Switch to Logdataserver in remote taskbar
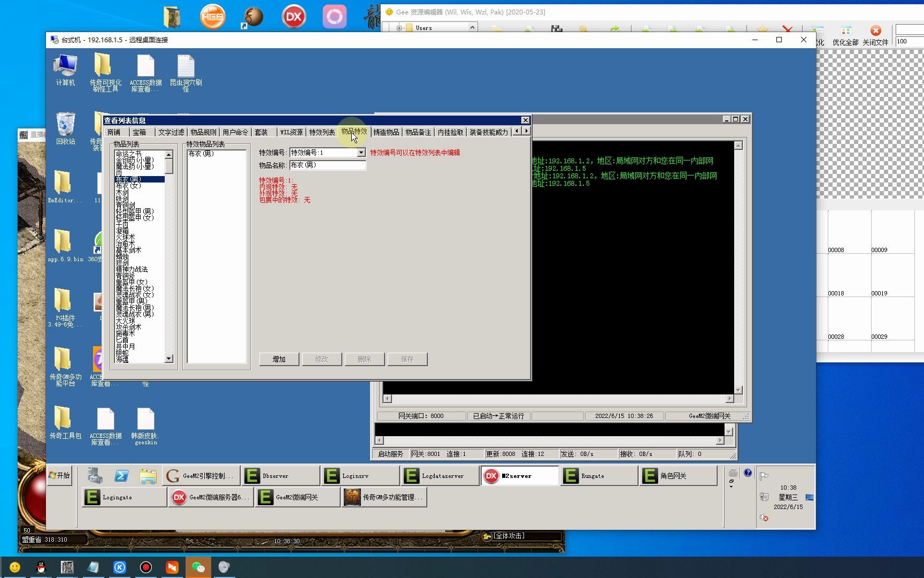 440,476
